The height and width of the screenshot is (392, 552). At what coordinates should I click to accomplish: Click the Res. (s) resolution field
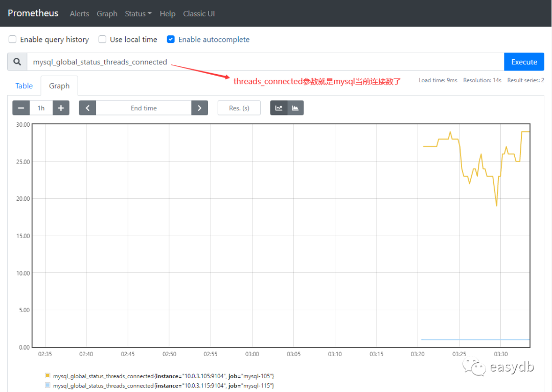pyautogui.click(x=239, y=108)
